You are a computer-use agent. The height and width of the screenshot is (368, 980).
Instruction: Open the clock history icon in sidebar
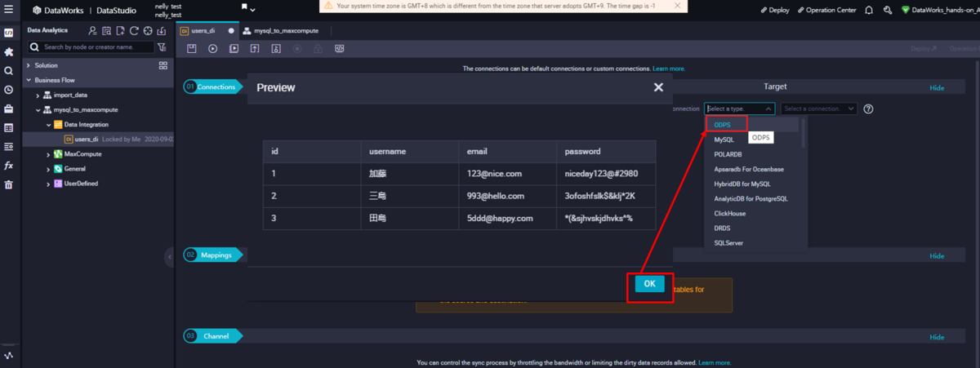8,90
